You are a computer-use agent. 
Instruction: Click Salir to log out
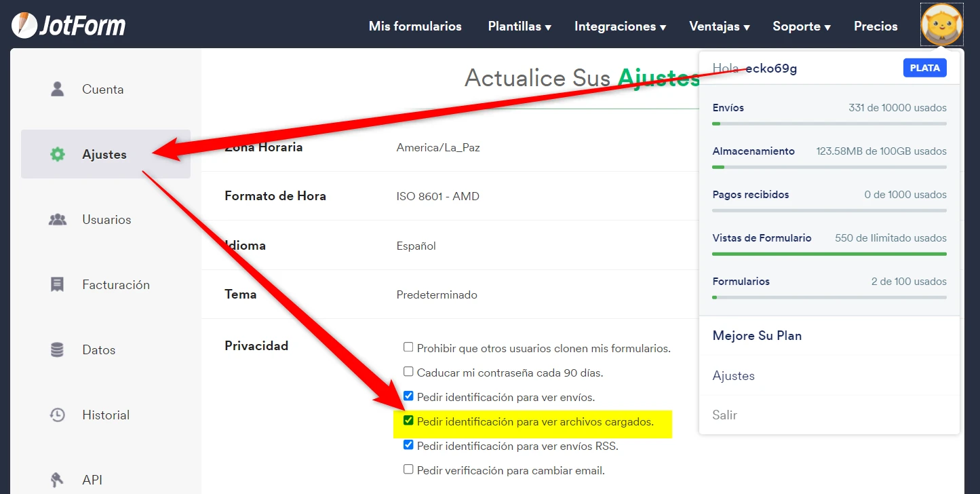tap(724, 415)
